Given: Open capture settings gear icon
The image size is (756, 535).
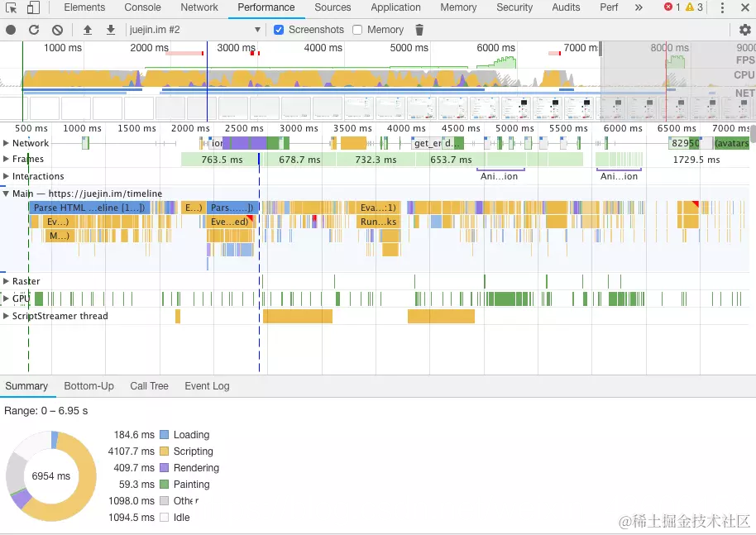Looking at the screenshot, I should (x=745, y=30).
